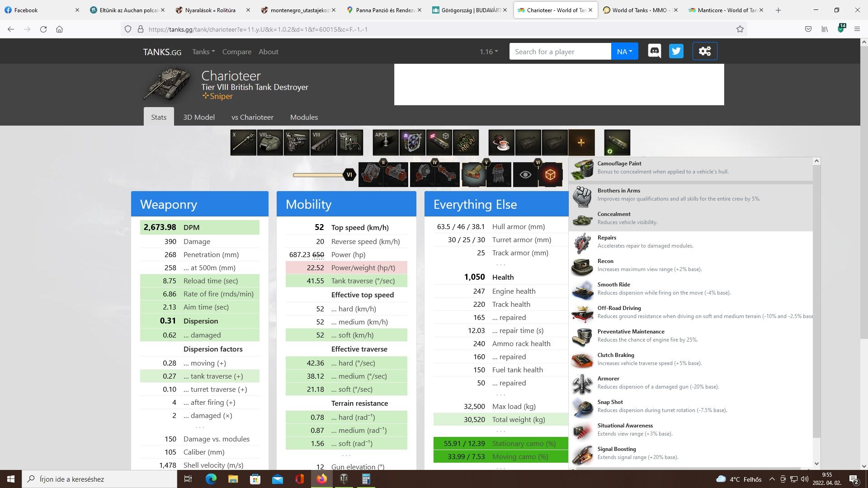Click the gun rammer equipment slot
The width and height of the screenshot is (868, 488).
[x=439, y=142]
